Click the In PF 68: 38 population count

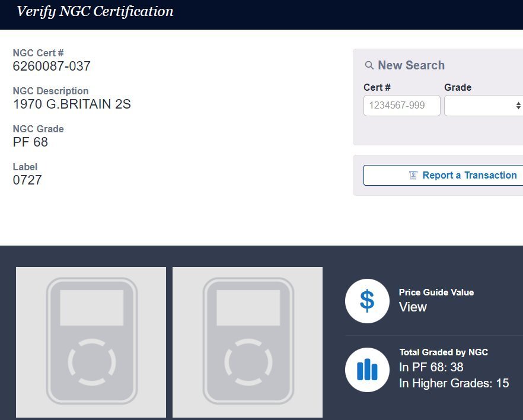pyautogui.click(x=431, y=368)
